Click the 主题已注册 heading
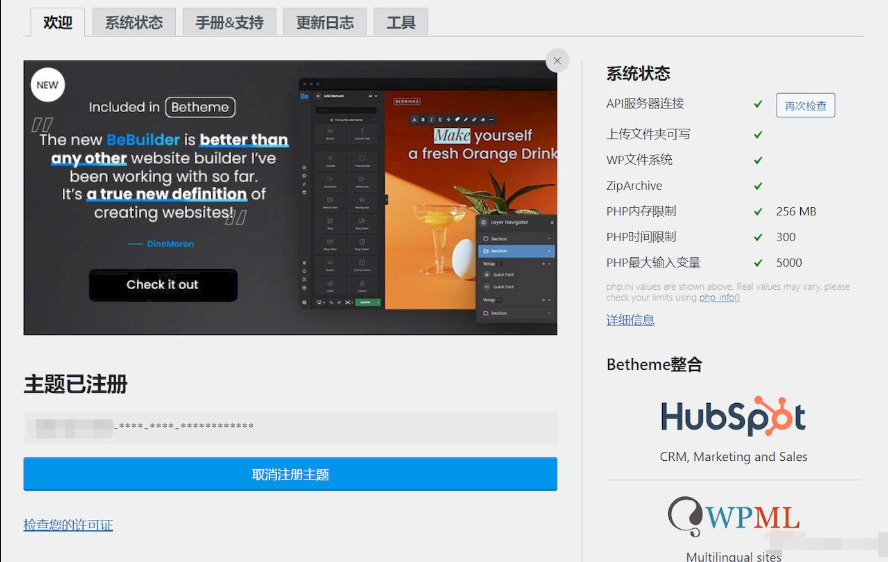This screenshot has width=888, height=562. coord(75,384)
